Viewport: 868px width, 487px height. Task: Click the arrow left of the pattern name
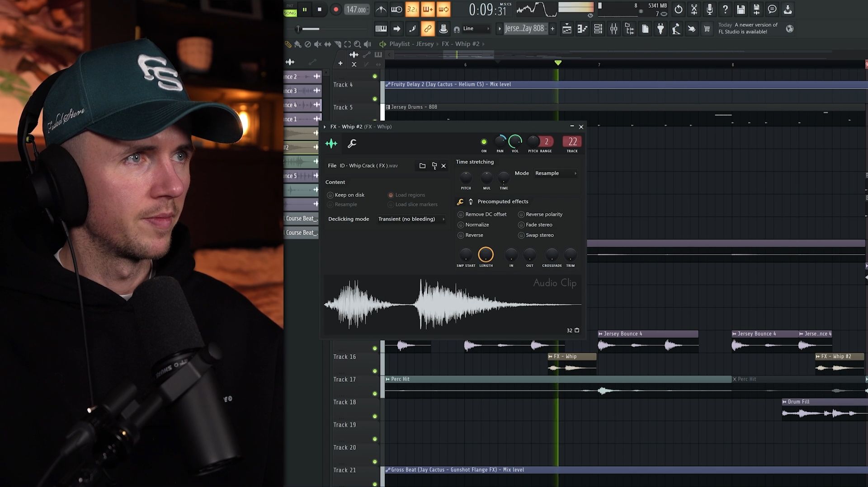tap(500, 28)
